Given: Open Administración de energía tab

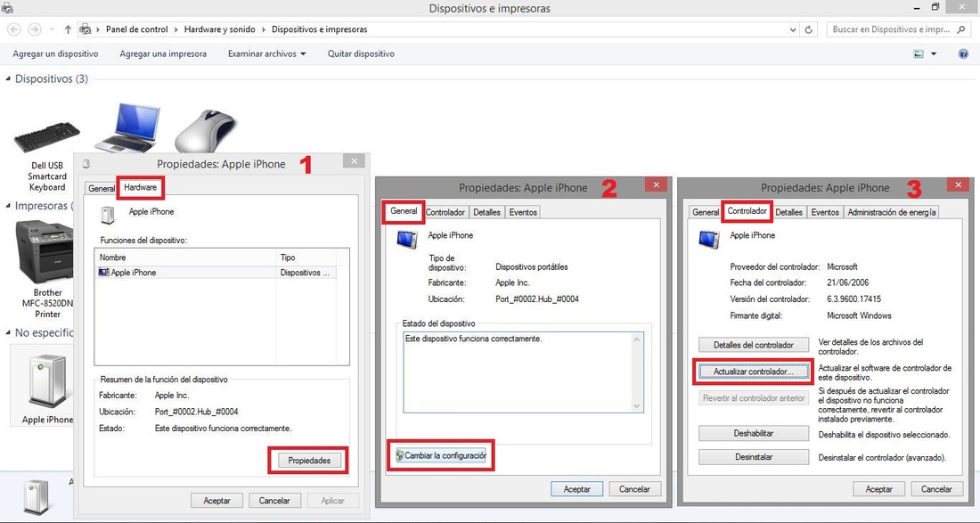Looking at the screenshot, I should click(x=891, y=212).
